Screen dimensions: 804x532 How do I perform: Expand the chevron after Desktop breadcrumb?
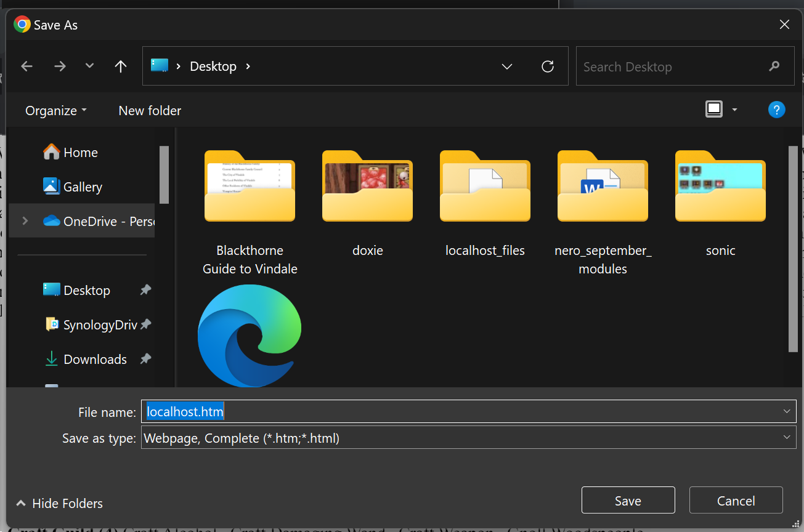(x=248, y=66)
